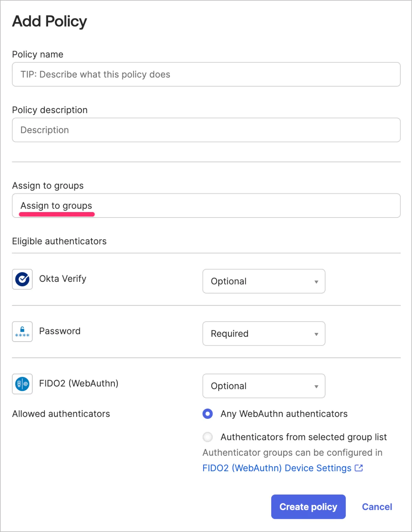The width and height of the screenshot is (412, 532).
Task: Select the Any WebAuthn authenticators radio option
Action: pos(208,414)
